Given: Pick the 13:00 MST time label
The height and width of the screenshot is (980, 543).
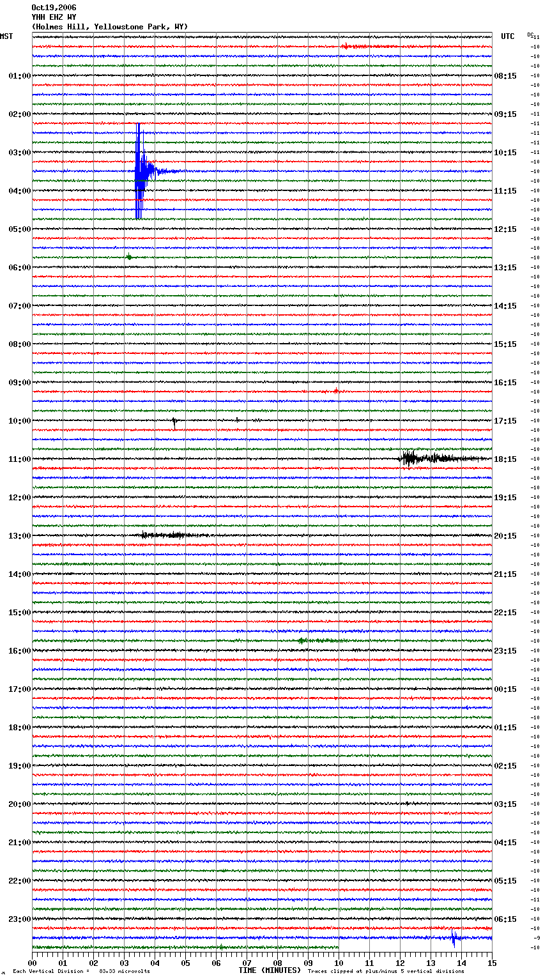Looking at the screenshot, I should 20,536.
